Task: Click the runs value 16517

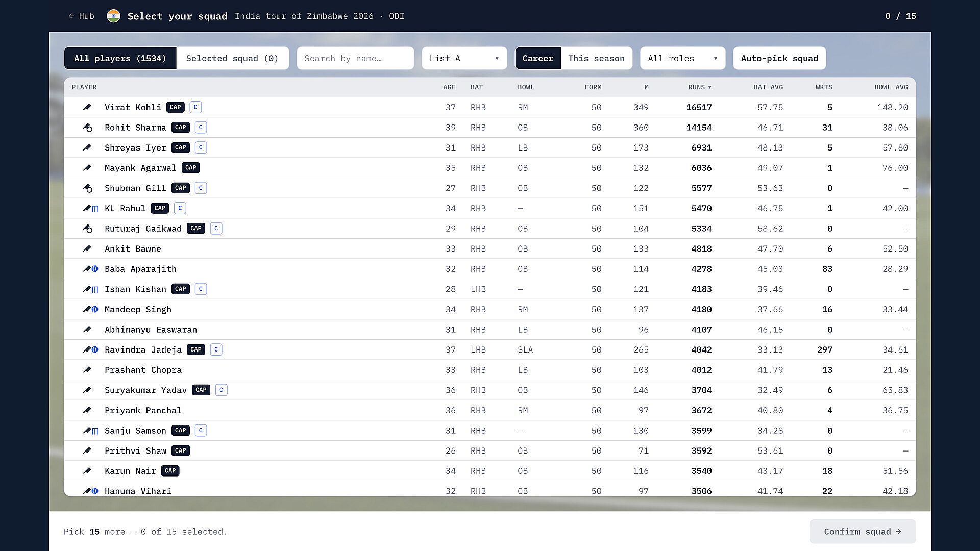Action: [699, 107]
